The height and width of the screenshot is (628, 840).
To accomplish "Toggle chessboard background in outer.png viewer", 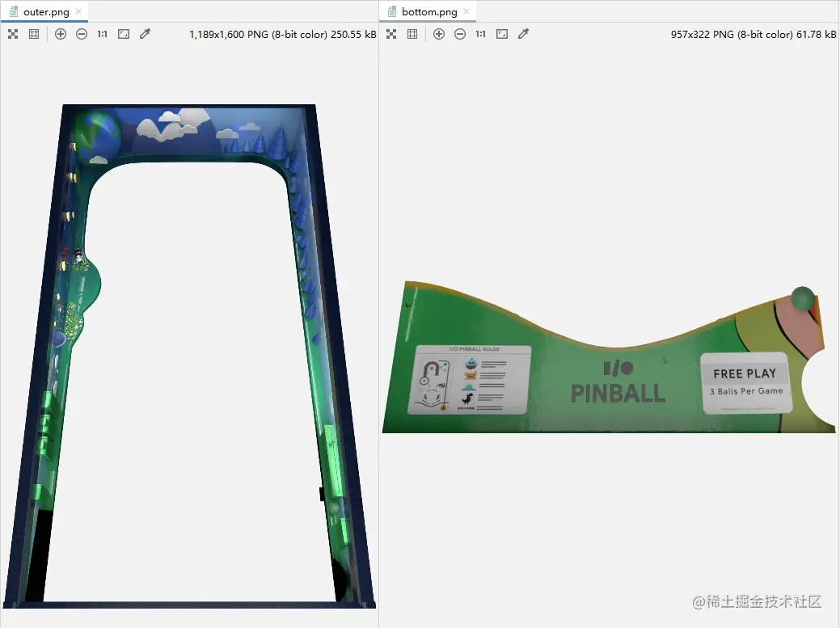I will [x=14, y=34].
